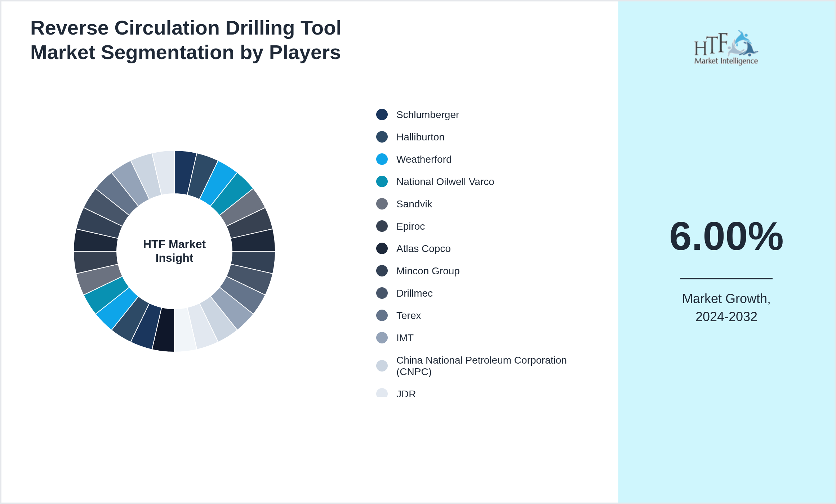Toggle the Schlumberger legend color dot
The image size is (836, 504).
[382, 114]
